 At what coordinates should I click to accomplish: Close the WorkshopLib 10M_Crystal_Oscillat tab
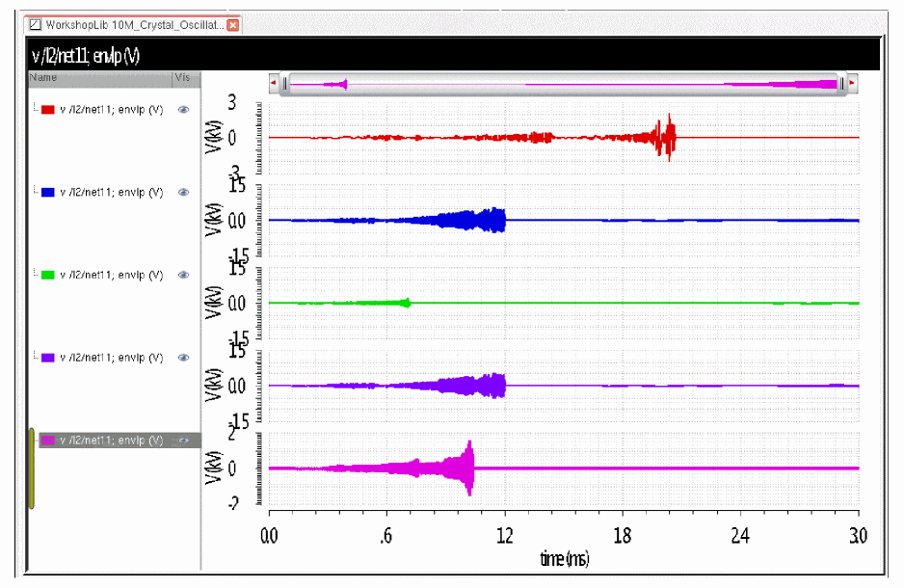coord(233,25)
